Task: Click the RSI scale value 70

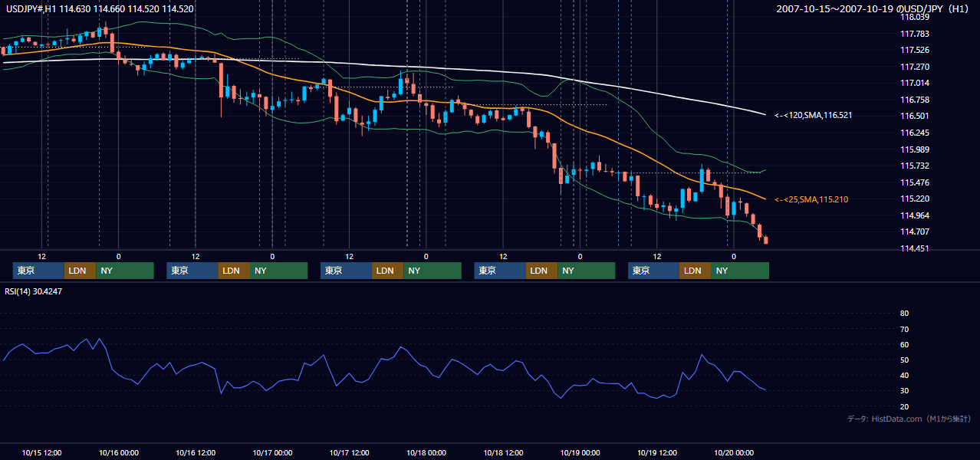Action: click(904, 329)
